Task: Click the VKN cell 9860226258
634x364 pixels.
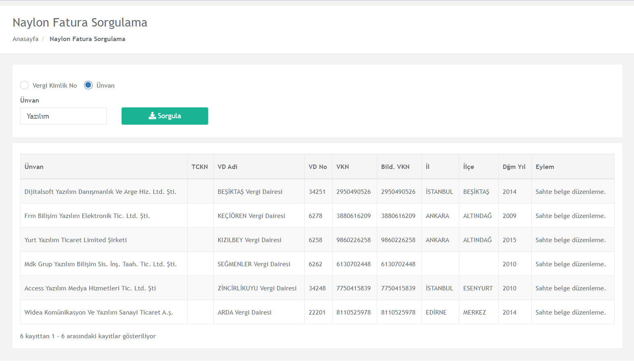Action: pyautogui.click(x=354, y=240)
